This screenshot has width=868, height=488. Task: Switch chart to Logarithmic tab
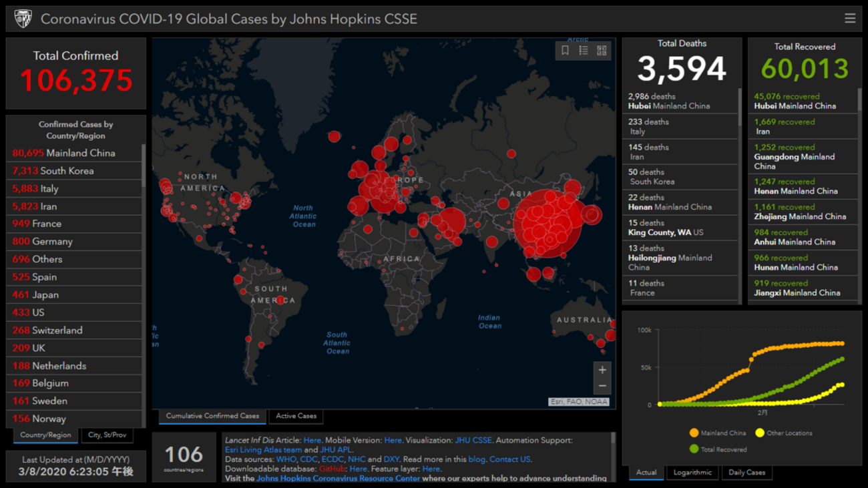click(x=692, y=473)
